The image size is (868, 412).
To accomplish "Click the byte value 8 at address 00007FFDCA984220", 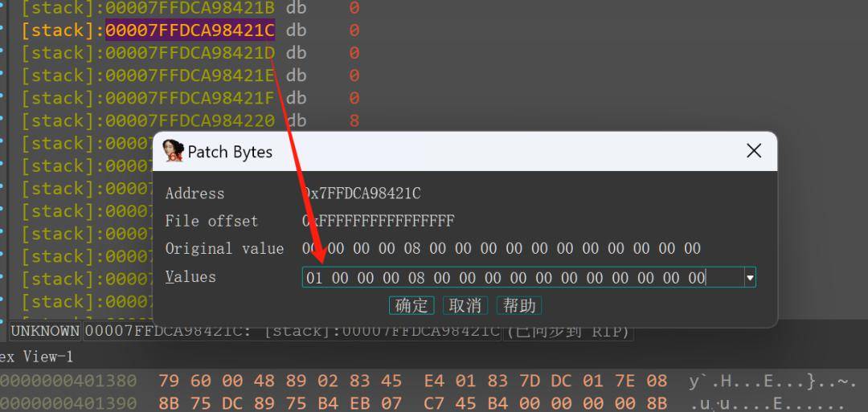I will click(x=354, y=120).
